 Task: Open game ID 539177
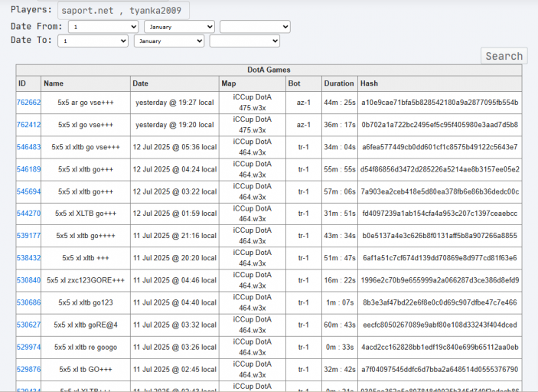pyautogui.click(x=28, y=236)
